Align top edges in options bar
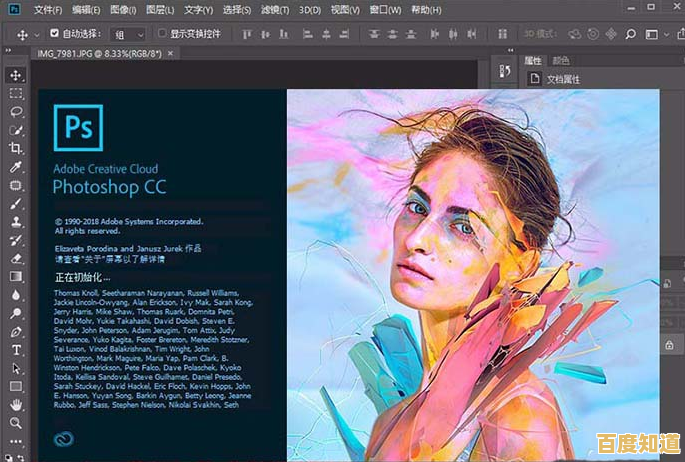This screenshot has height=462, width=685. (x=247, y=34)
